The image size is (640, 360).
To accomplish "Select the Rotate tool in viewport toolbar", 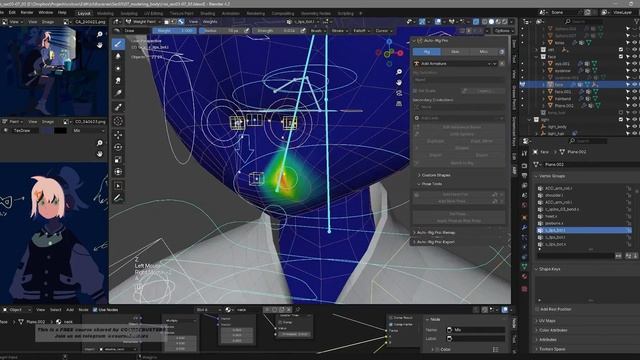I will point(118,147).
